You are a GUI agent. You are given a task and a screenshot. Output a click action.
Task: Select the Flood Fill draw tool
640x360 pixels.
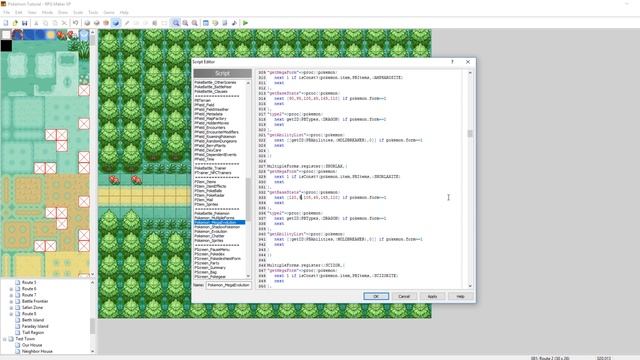pos(155,23)
